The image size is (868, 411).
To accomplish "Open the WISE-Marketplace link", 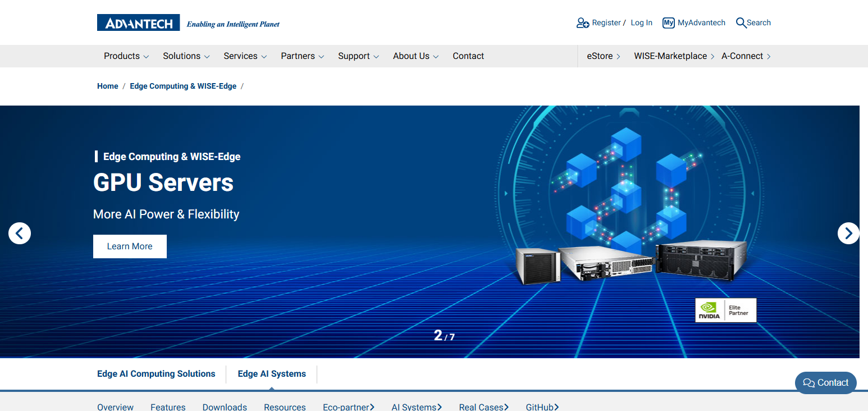I will (x=674, y=56).
